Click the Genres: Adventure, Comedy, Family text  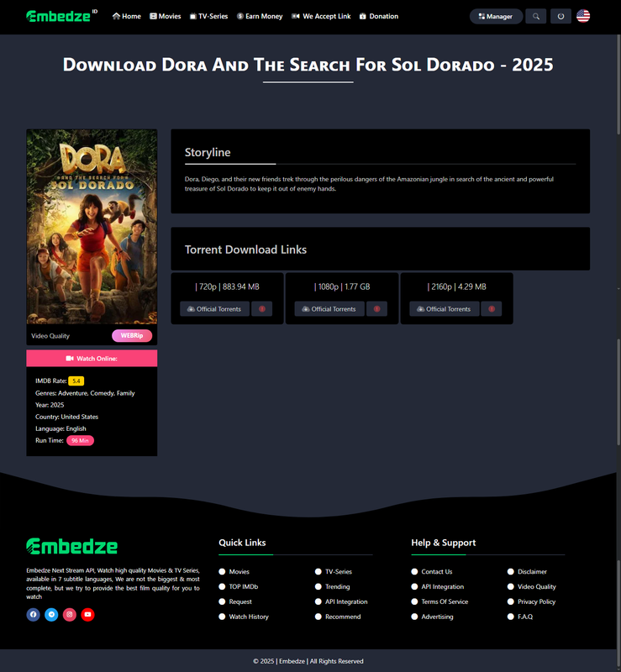tap(85, 393)
